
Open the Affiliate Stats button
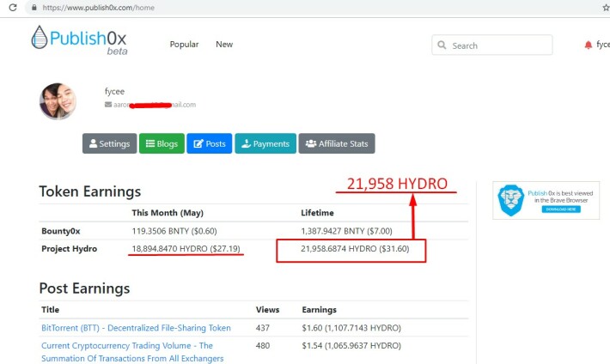coord(337,143)
